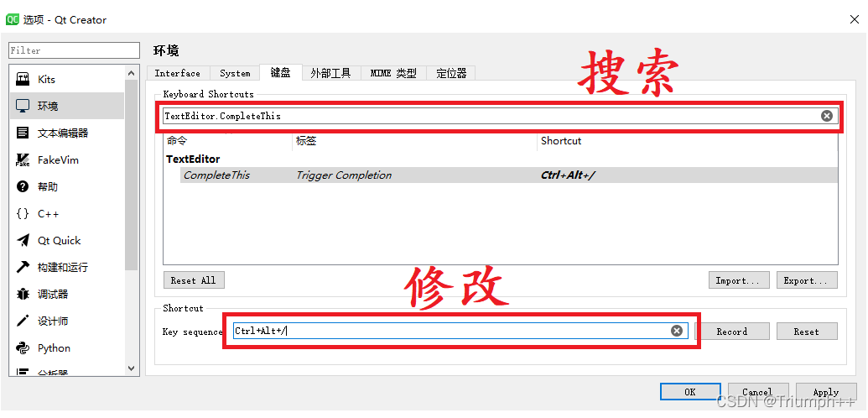Click sidebar scroll up arrow
The image size is (868, 418).
tap(131, 73)
